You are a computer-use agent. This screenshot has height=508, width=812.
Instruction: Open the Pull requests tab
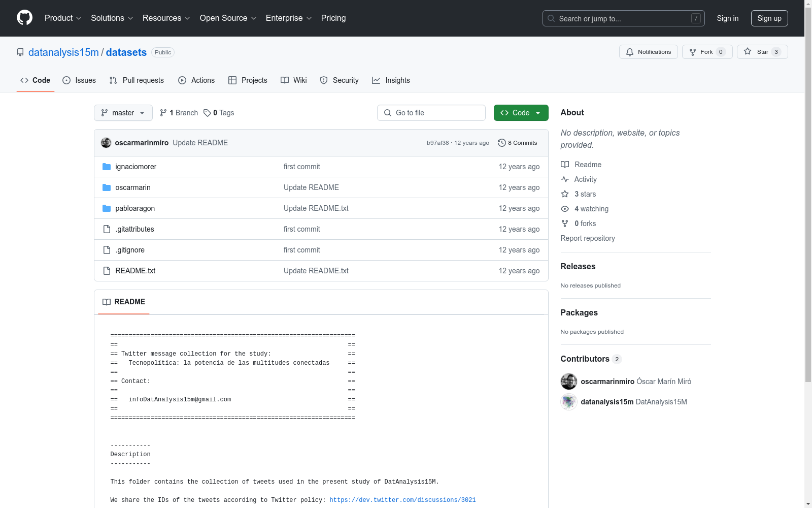point(137,80)
